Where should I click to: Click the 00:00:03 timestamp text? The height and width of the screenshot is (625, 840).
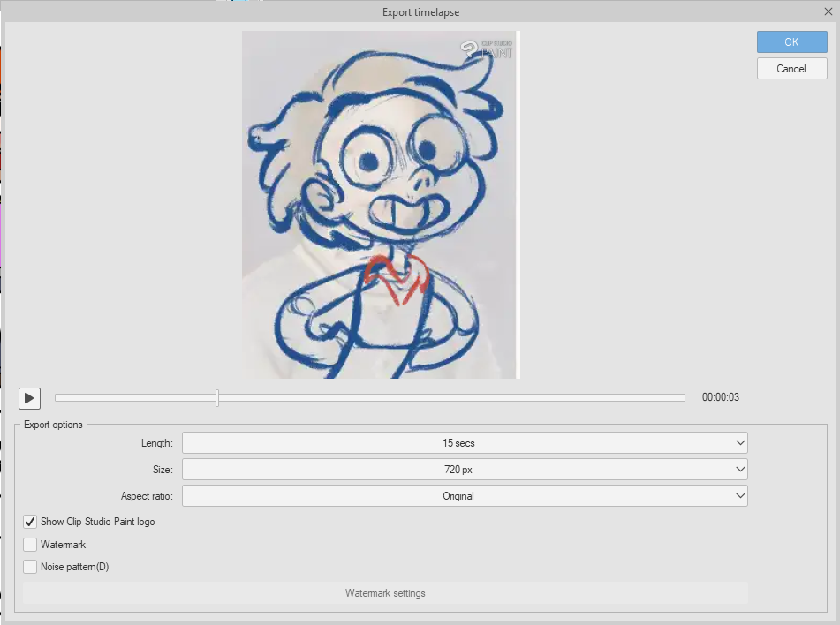point(721,397)
